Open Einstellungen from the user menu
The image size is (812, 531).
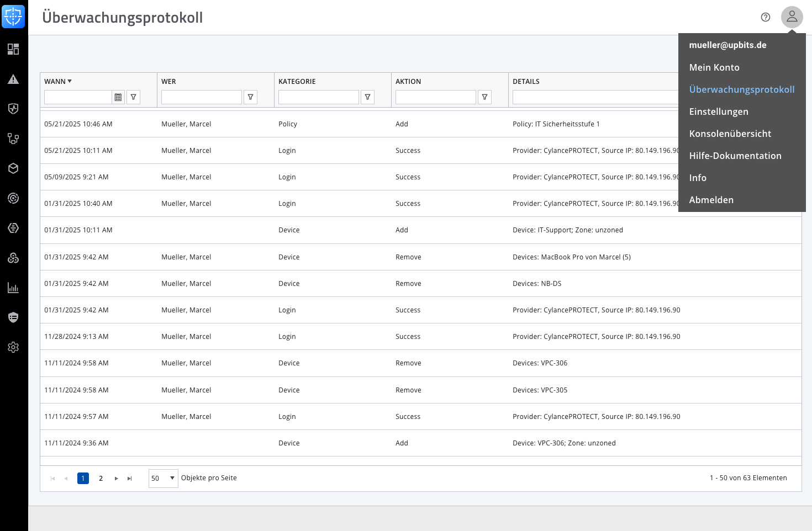click(719, 111)
